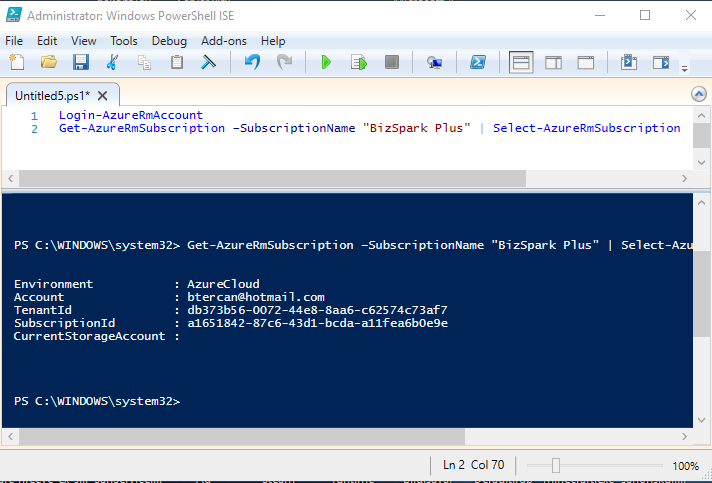Screen dimensions: 712x483
Task: Click the console pane up scroll arrow
Action: pyautogui.click(x=701, y=202)
